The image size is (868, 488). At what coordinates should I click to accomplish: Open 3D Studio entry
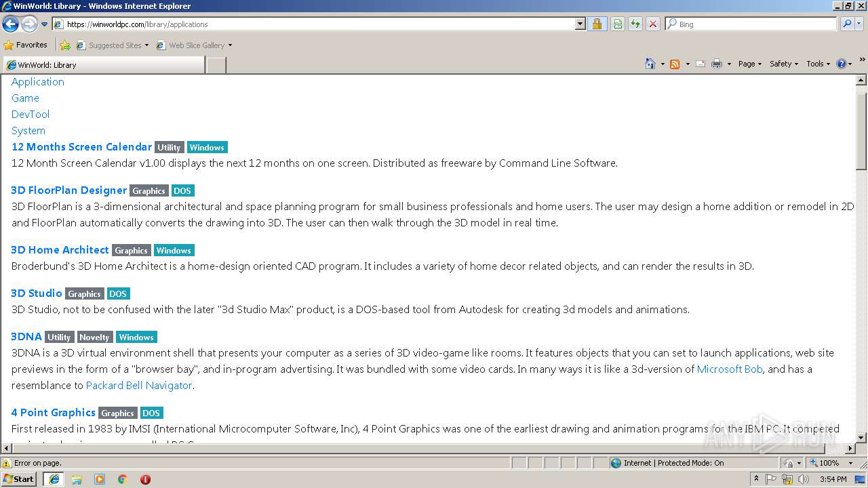coord(37,293)
